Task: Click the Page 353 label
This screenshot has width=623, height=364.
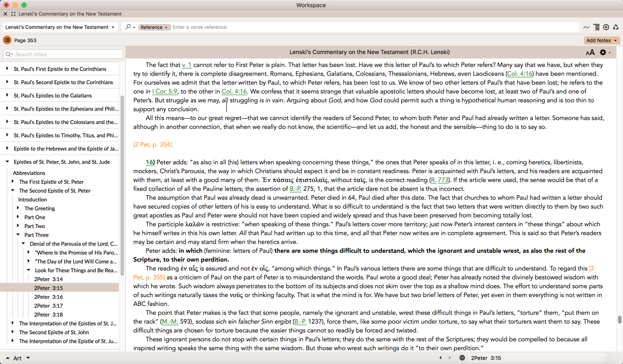Action: tap(25, 40)
